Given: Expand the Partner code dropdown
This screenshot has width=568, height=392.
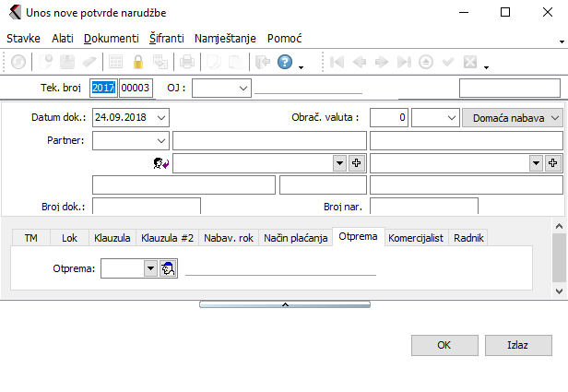Looking at the screenshot, I should pos(162,140).
